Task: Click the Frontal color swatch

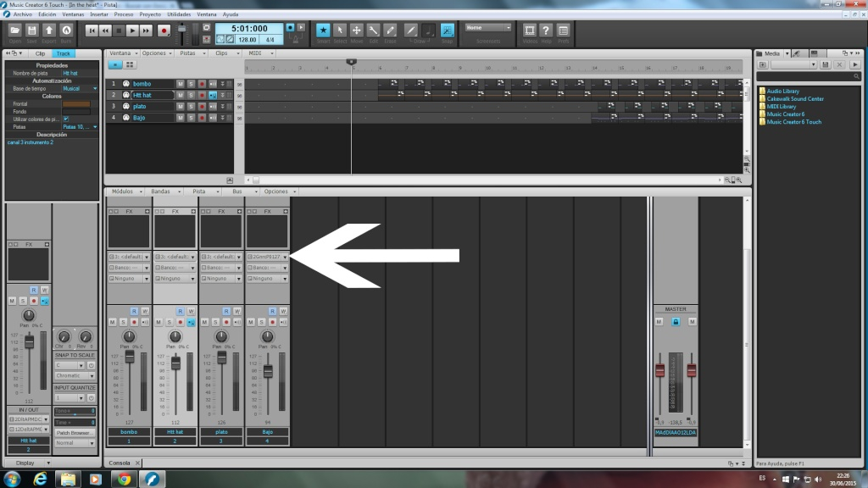Action: coord(76,103)
